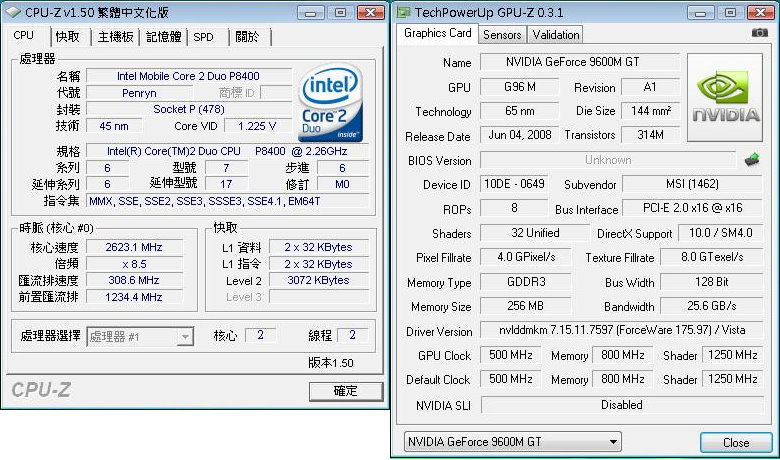Switch to the 主機板 tab in CPU-Z
Image resolution: width=780 pixels, height=460 pixels.
coord(115,37)
